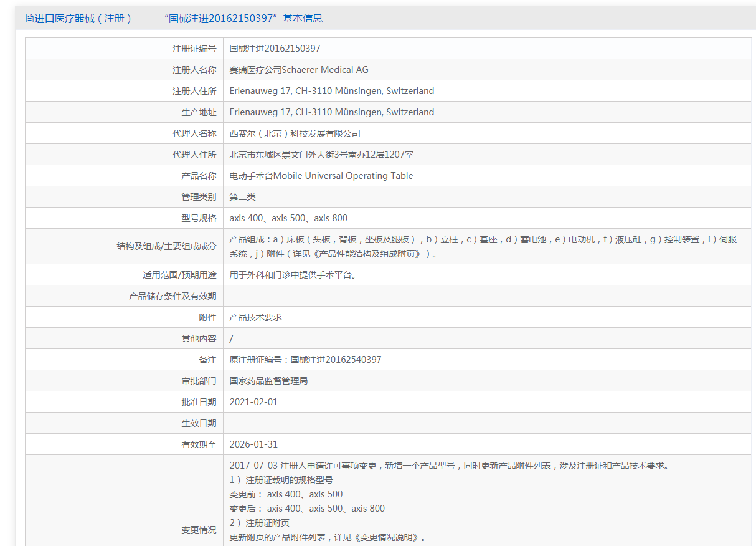Image resolution: width=756 pixels, height=546 pixels.
Task: Click the document icon beside the page title
Action: coord(29,18)
